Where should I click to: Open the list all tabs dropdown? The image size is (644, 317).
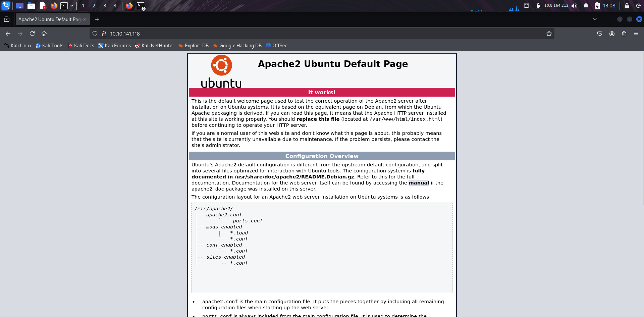(594, 19)
